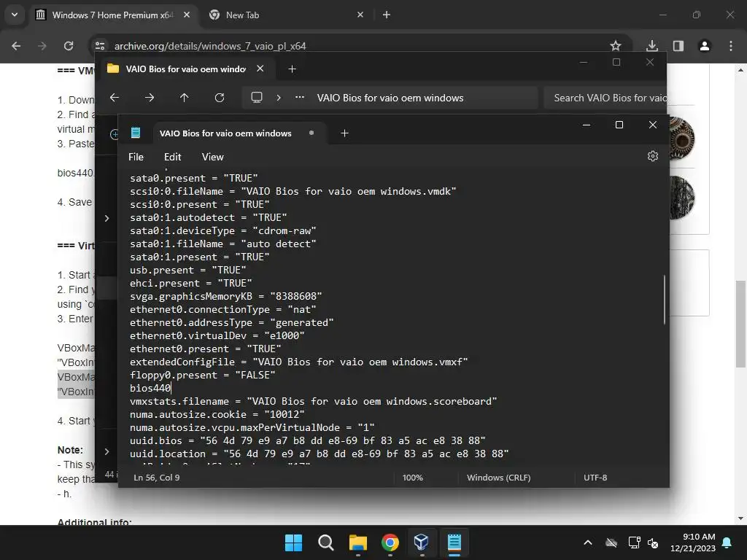Expand the upper navigation pane chevron in Explorer

click(107, 218)
